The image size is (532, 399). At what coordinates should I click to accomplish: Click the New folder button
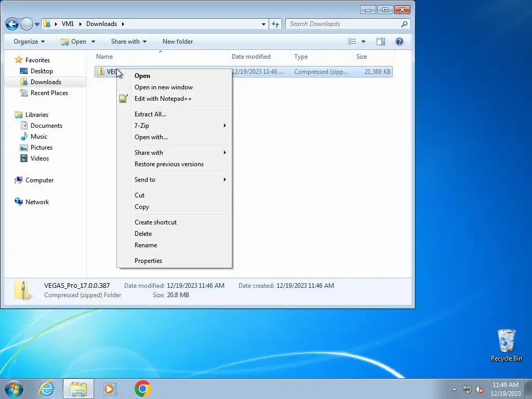178,42
